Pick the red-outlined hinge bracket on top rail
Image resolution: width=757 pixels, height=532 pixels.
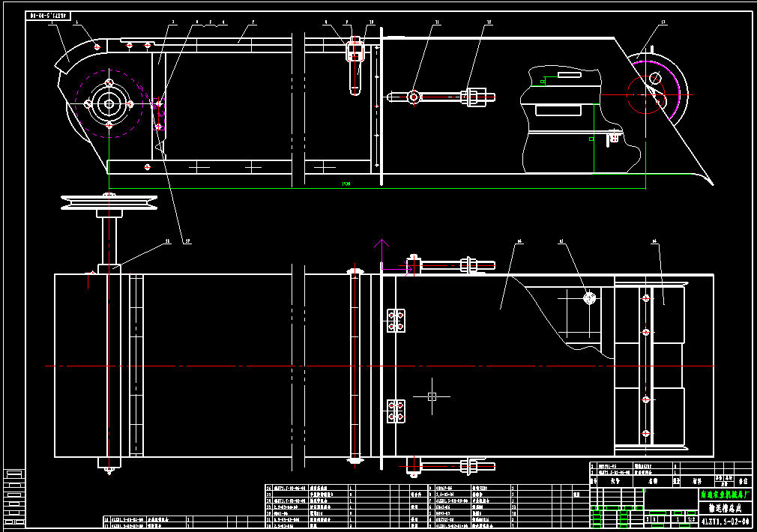tap(355, 52)
